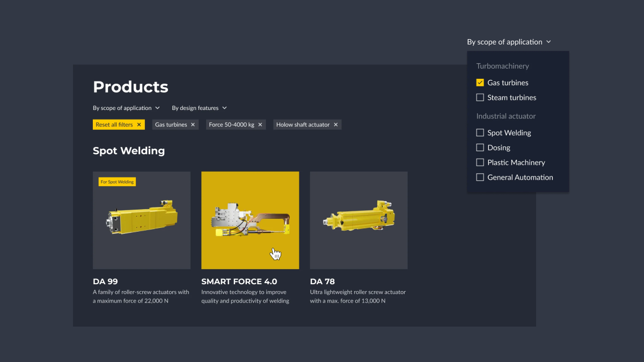This screenshot has width=644, height=362.
Task: Enable the Spot Welding checkbox
Action: [x=480, y=132]
